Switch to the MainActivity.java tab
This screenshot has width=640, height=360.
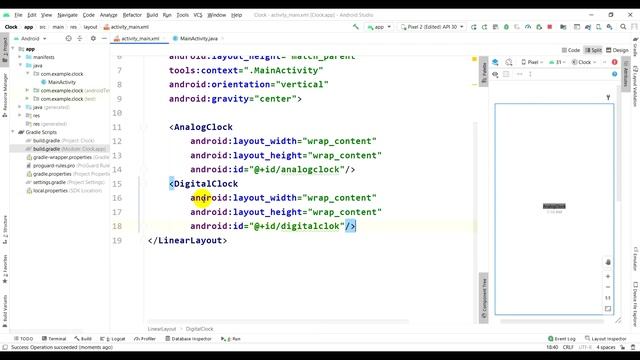point(198,38)
